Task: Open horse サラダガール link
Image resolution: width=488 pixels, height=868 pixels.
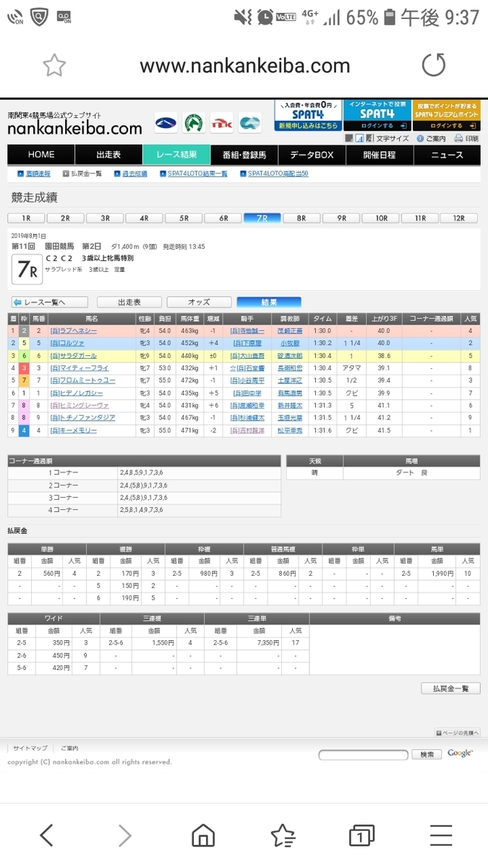Action: coord(72,356)
